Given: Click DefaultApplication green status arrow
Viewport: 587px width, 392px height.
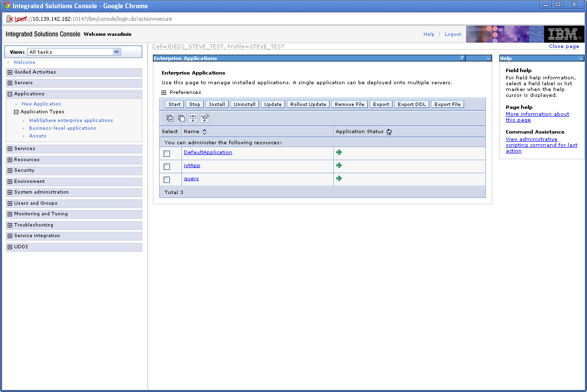Looking at the screenshot, I should click(x=339, y=152).
